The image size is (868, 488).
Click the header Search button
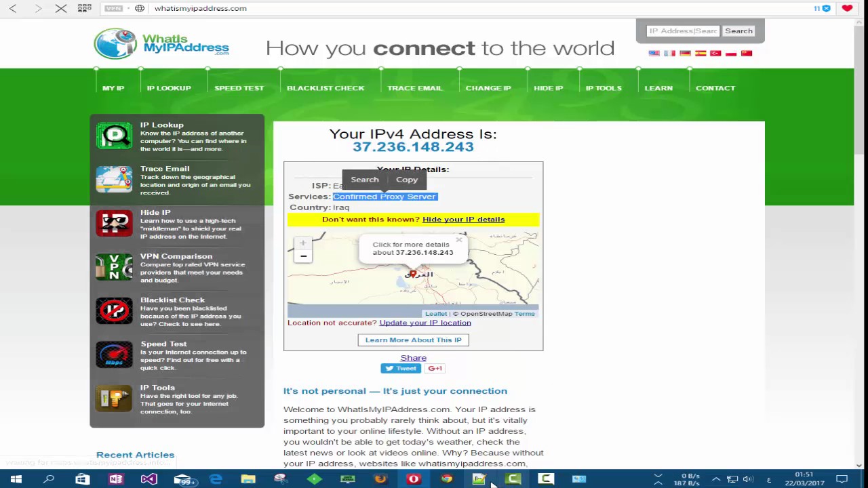pos(738,30)
